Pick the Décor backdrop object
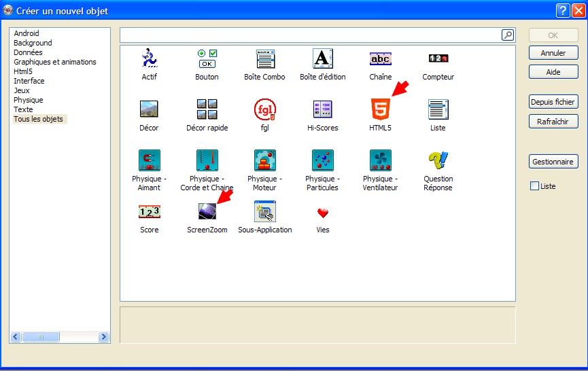588x371 pixels. click(149, 109)
